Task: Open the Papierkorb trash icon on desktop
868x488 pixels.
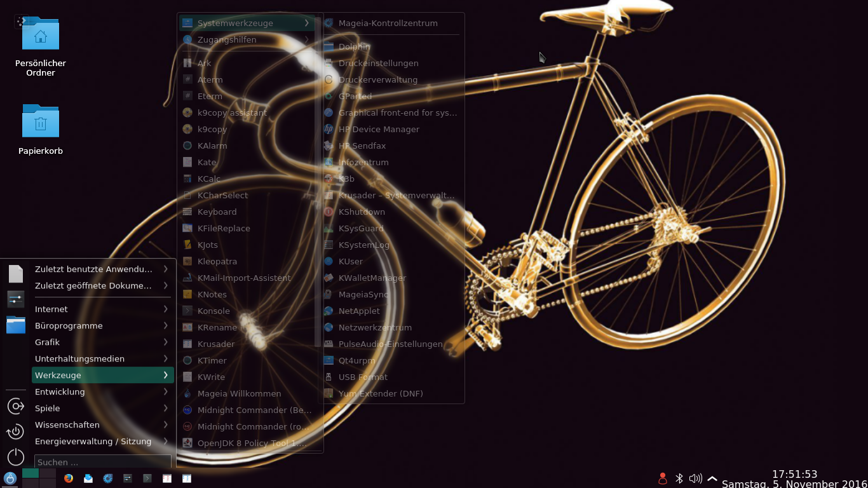Action: (x=41, y=121)
